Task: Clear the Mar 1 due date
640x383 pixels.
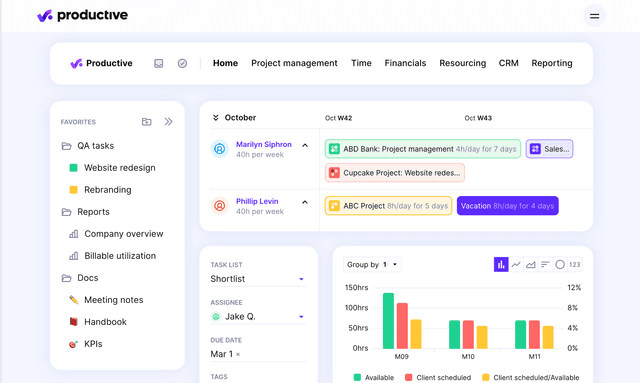Action: [238, 355]
